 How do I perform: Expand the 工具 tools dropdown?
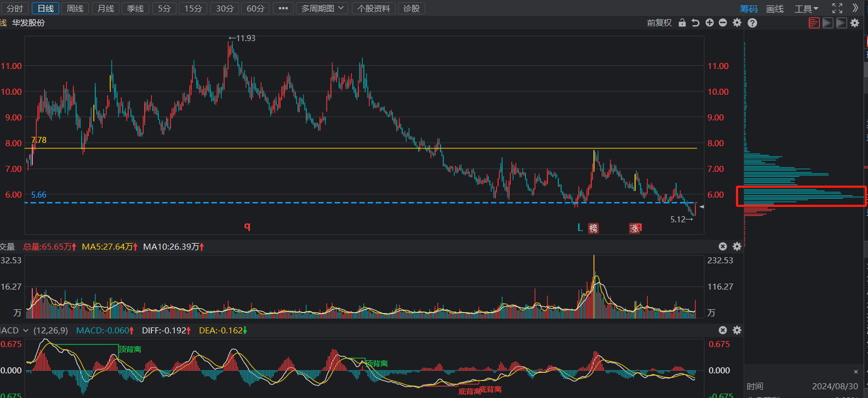click(807, 9)
